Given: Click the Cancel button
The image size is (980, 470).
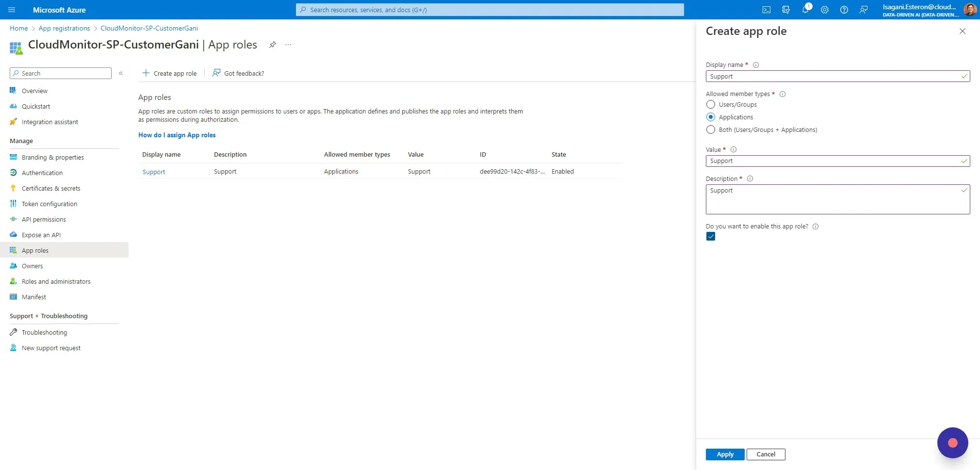Looking at the screenshot, I should [x=766, y=454].
